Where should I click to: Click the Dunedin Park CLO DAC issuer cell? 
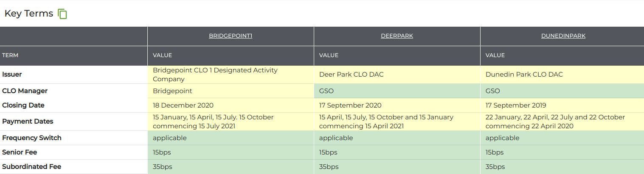tap(562, 75)
